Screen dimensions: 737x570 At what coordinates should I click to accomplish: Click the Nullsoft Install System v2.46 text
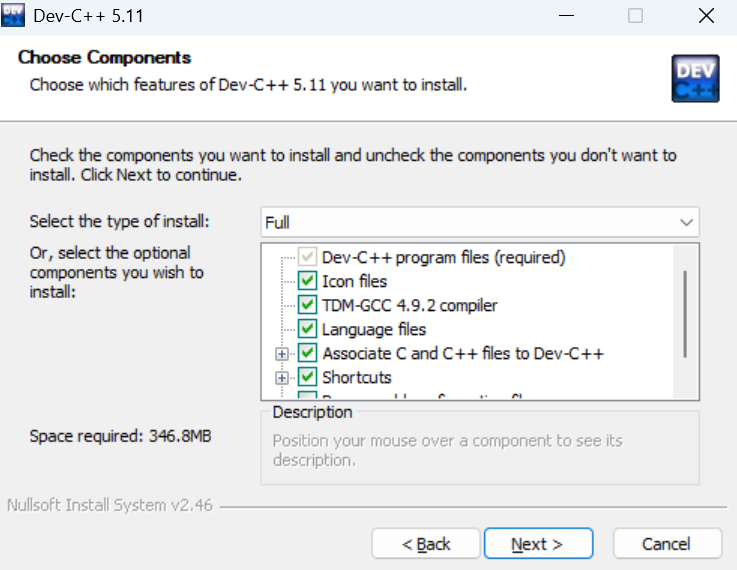click(x=110, y=505)
